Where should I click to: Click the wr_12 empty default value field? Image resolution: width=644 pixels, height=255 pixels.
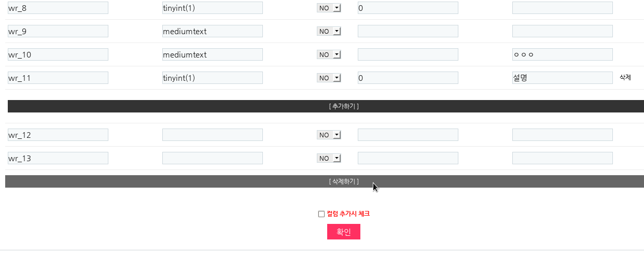pyautogui.click(x=408, y=135)
